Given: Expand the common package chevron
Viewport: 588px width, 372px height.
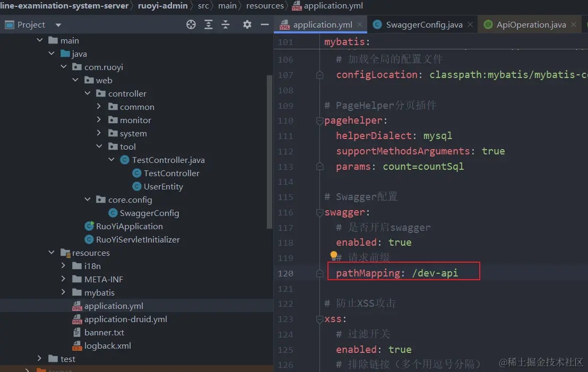Looking at the screenshot, I should coord(99,107).
